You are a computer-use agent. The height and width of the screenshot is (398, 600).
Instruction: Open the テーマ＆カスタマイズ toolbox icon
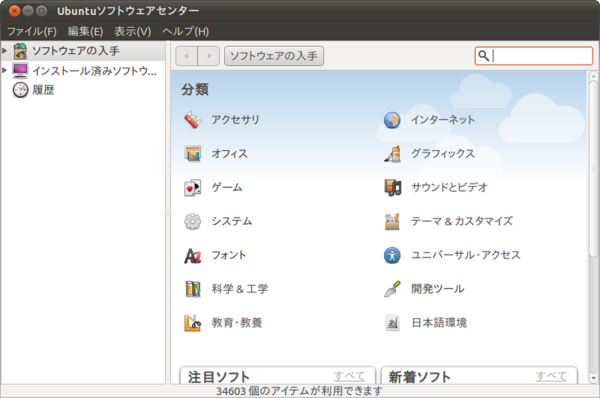[x=392, y=221]
